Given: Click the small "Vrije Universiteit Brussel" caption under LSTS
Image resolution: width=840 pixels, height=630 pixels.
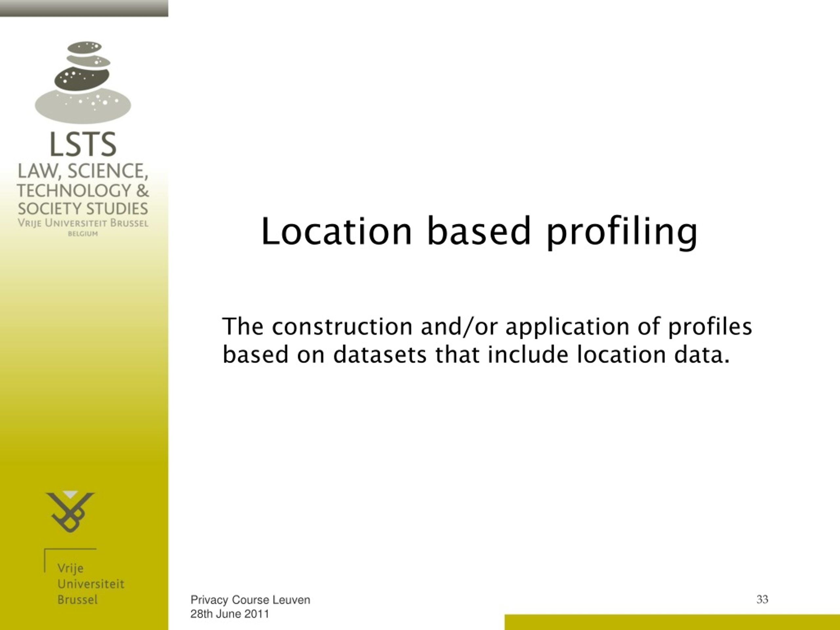Looking at the screenshot, I should coord(83,223).
